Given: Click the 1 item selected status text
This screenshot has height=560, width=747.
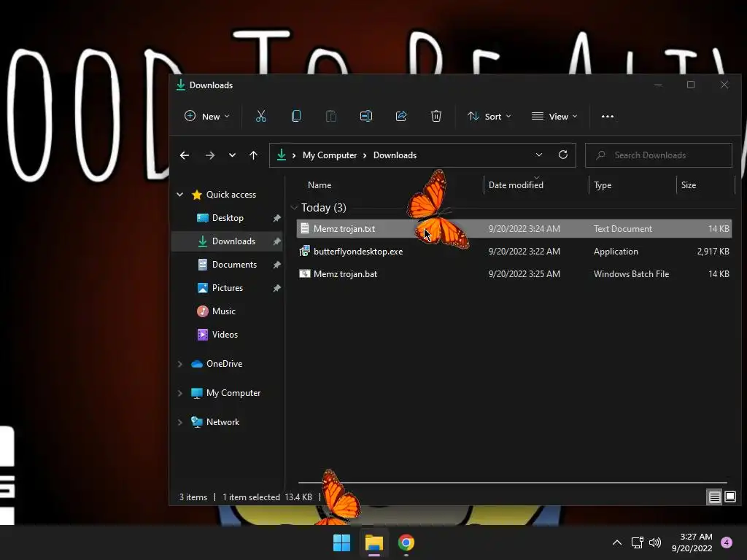Looking at the screenshot, I should click(x=251, y=497).
